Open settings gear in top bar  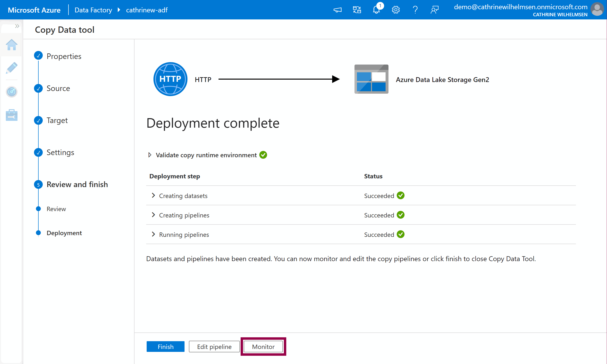[x=396, y=10]
